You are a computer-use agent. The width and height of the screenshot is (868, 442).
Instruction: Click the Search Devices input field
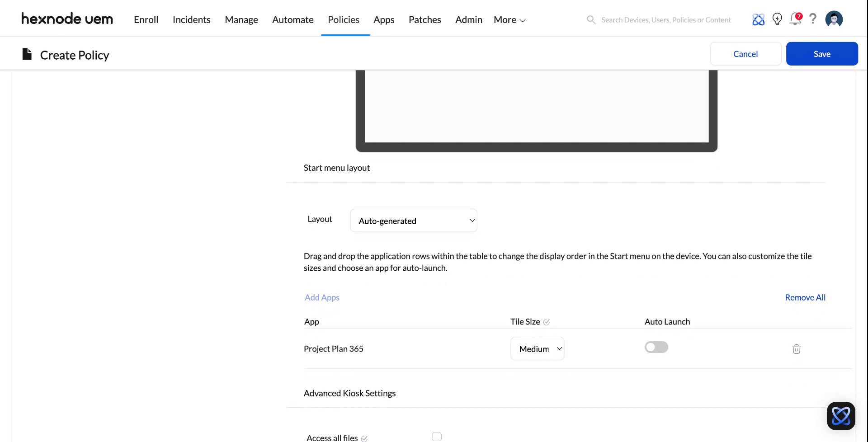point(666,19)
